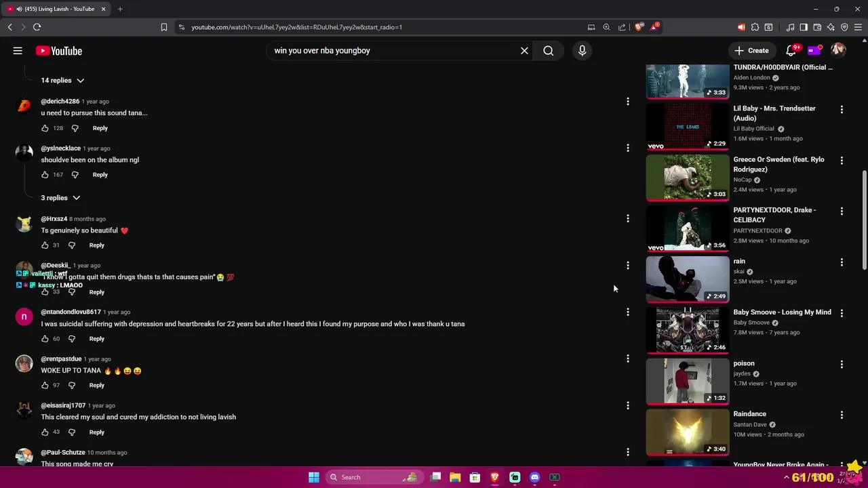868x488 pixels.
Task: Click the magnifier search button
Action: [x=548, y=51]
